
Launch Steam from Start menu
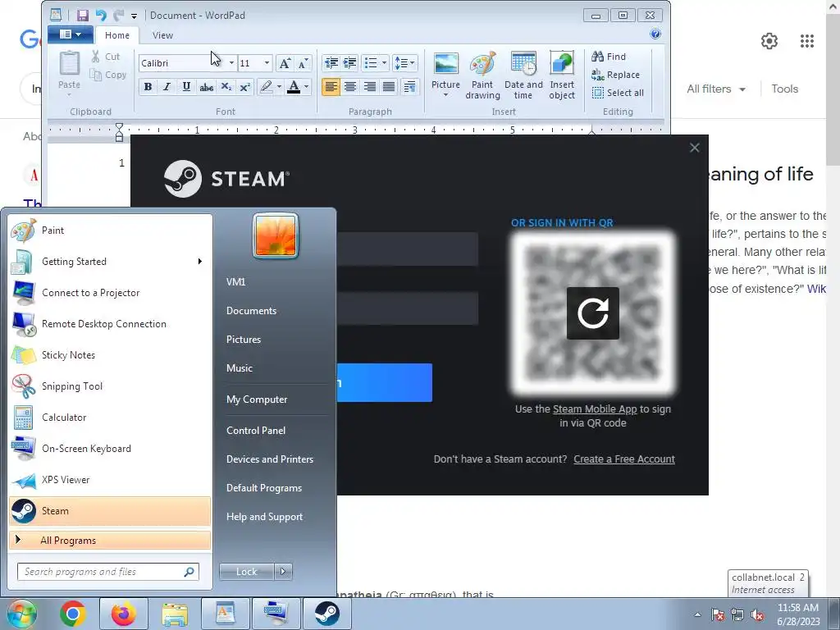pos(110,511)
